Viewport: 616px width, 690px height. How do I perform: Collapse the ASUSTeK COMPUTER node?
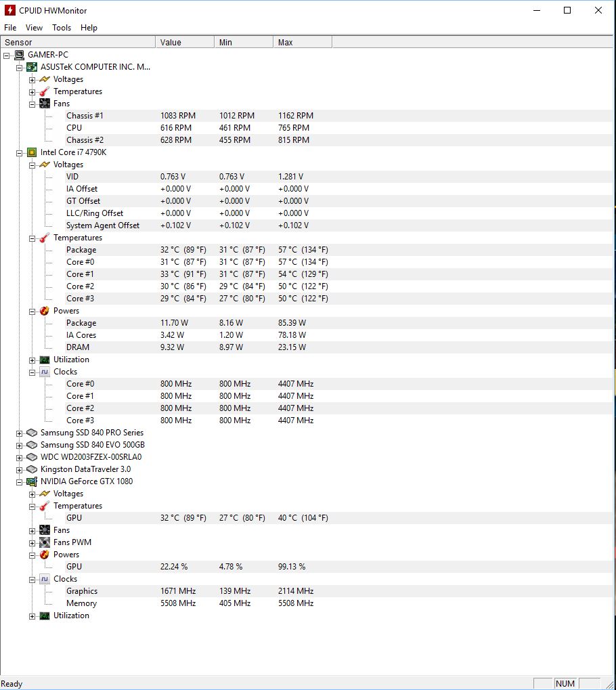pos(20,68)
